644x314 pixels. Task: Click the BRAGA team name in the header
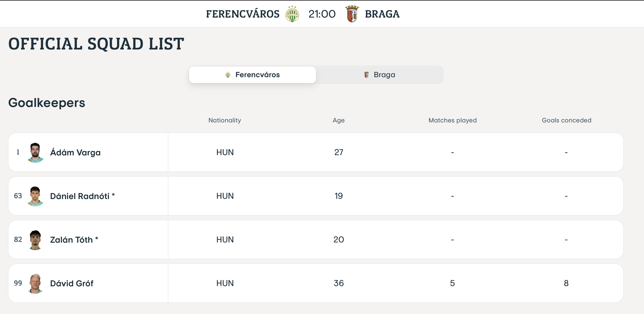[382, 14]
